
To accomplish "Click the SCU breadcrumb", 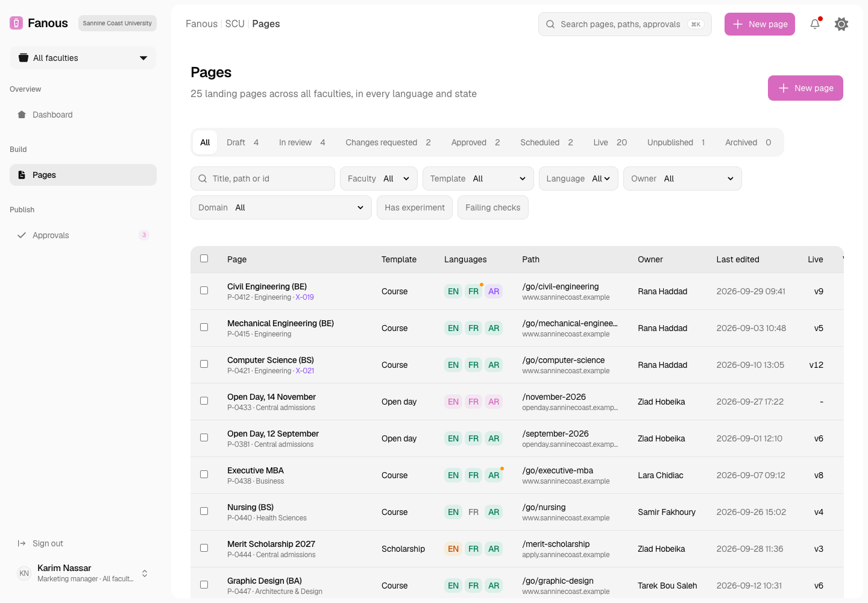I will pyautogui.click(x=234, y=24).
